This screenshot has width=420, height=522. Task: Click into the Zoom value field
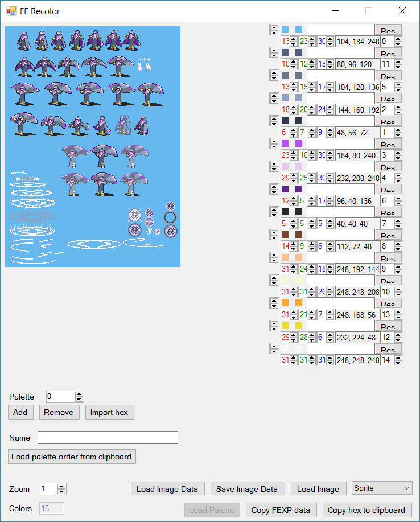click(x=48, y=489)
